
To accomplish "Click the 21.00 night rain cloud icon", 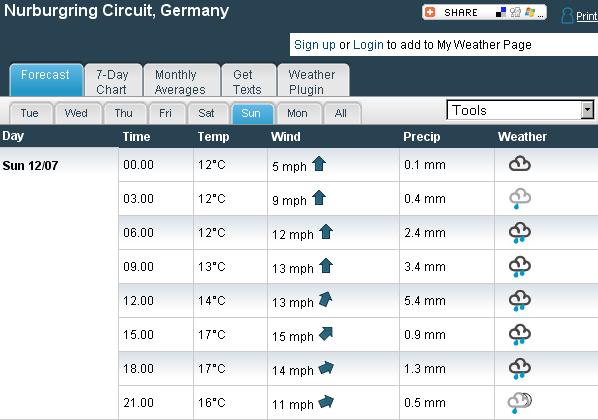I will [519, 403].
